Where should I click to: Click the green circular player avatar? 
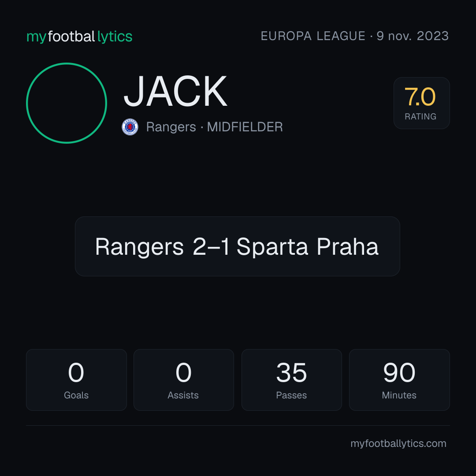pos(67,103)
